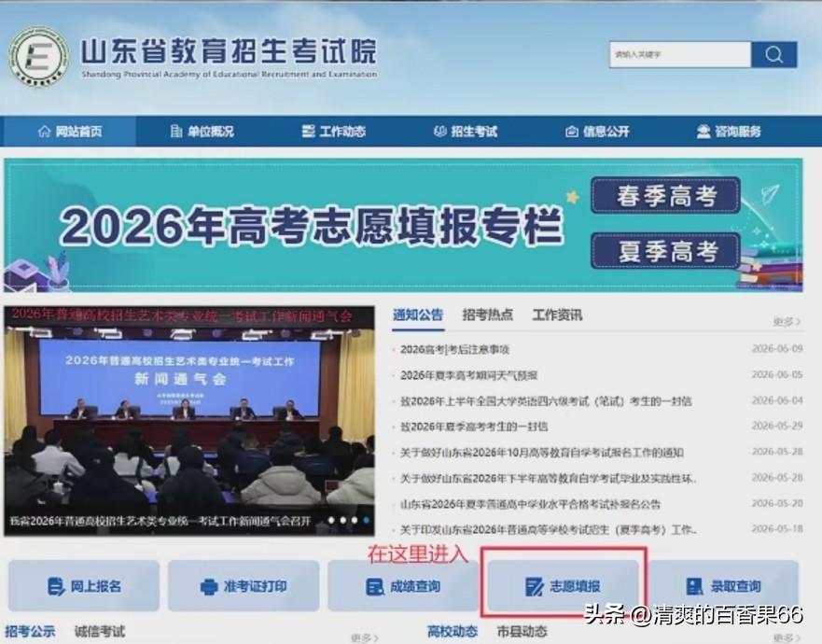Click the score search icon on 成绩查询

375,586
